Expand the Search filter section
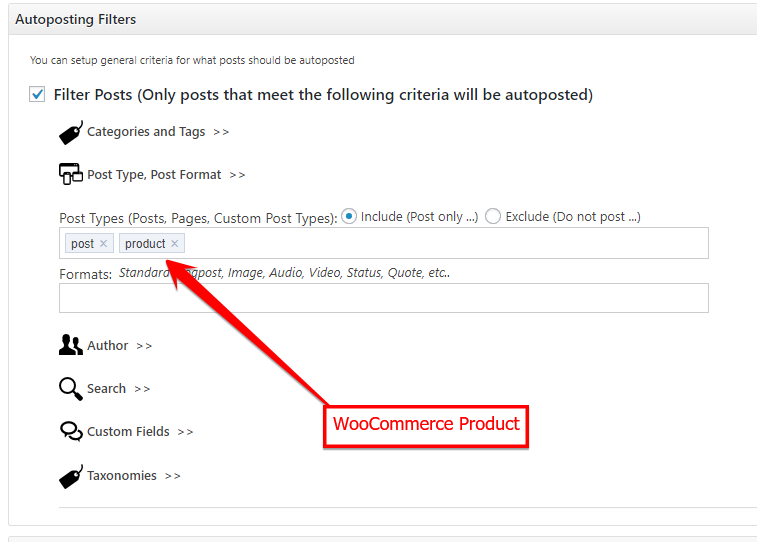The image size is (757, 542). pyautogui.click(x=118, y=389)
